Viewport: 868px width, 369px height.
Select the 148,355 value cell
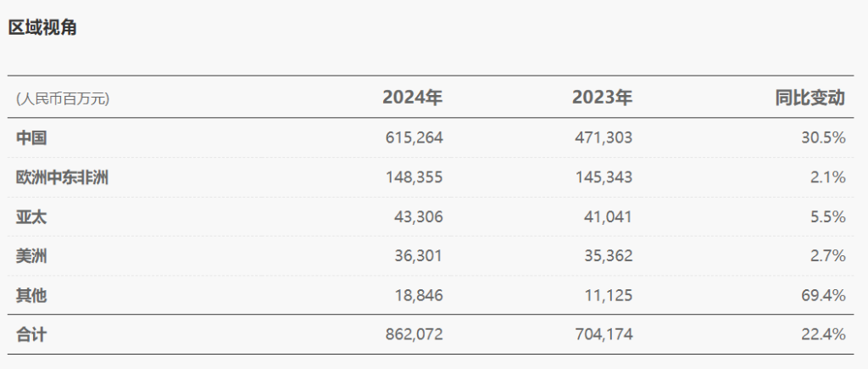coord(414,177)
